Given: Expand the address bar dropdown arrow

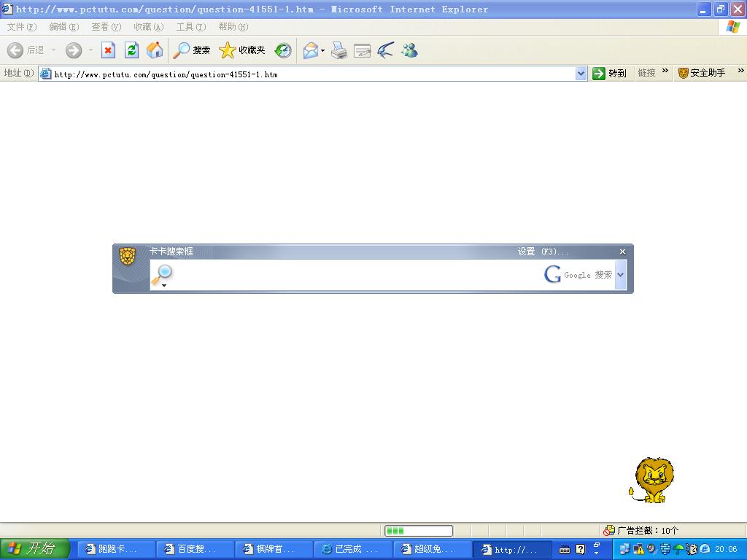Looking at the screenshot, I should [x=581, y=74].
